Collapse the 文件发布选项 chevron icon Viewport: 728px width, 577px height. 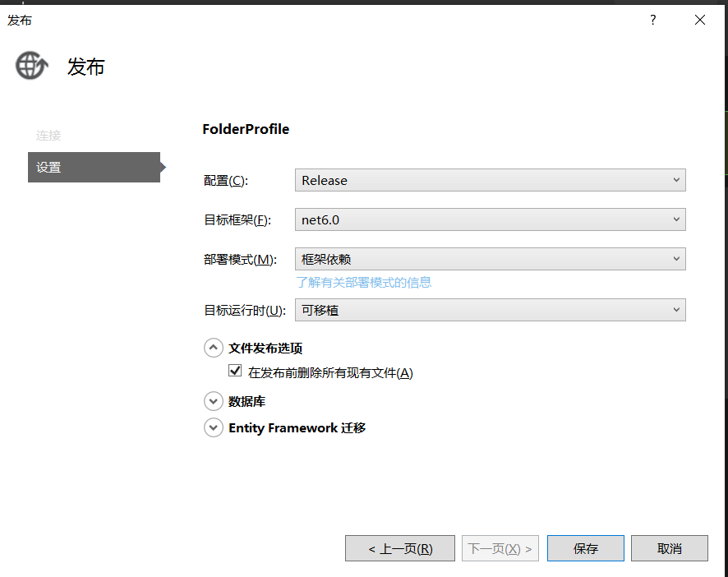[x=214, y=348]
